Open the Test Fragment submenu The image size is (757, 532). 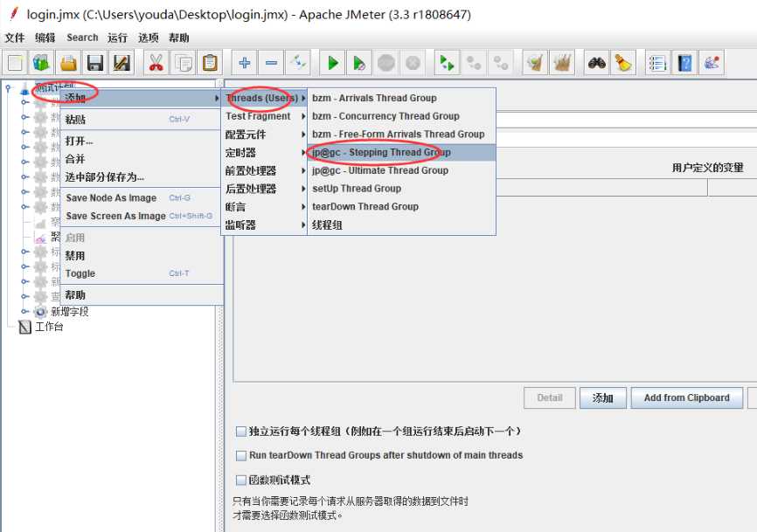pyautogui.click(x=265, y=116)
